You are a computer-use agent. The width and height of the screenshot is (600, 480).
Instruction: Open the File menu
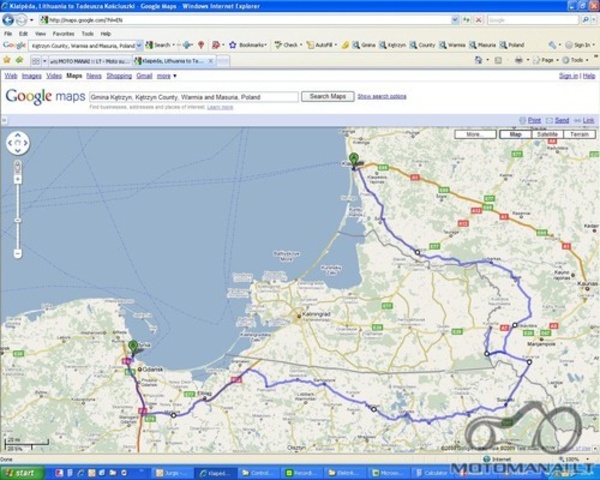point(8,34)
